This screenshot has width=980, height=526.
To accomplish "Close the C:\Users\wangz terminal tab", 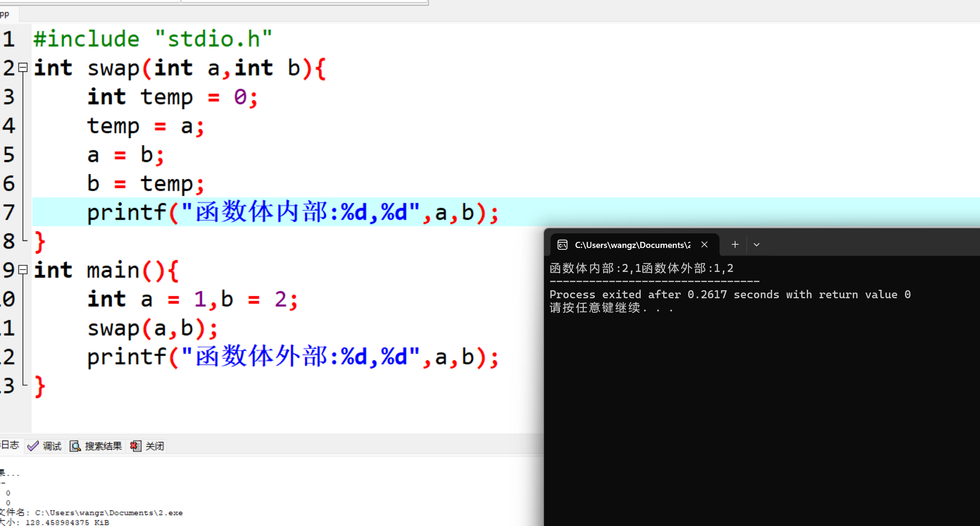I will pos(704,245).
